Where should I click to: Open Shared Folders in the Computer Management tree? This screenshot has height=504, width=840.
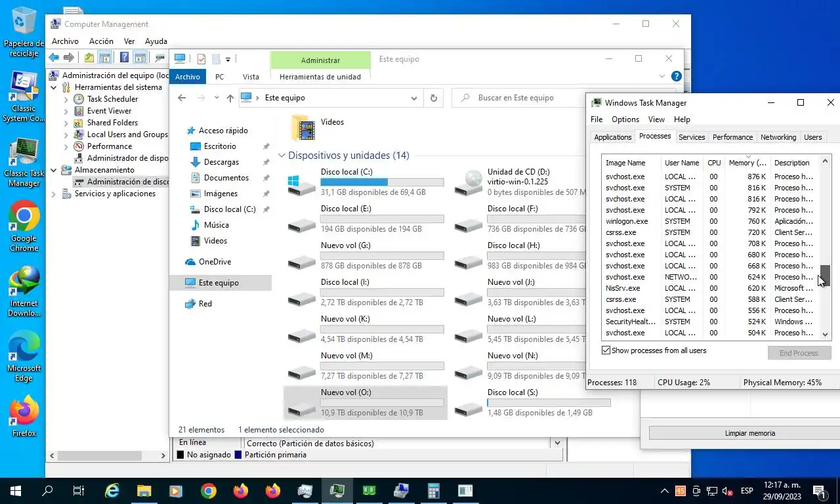coord(112,123)
